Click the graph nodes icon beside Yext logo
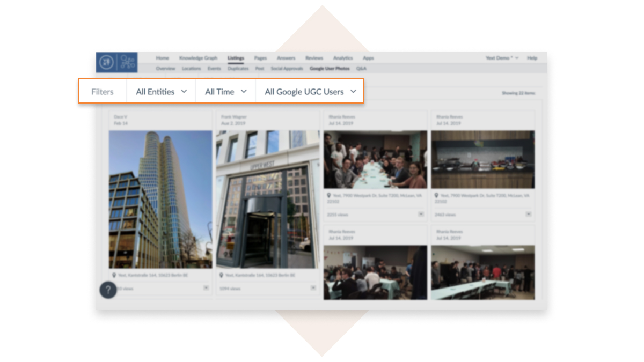 (x=127, y=62)
